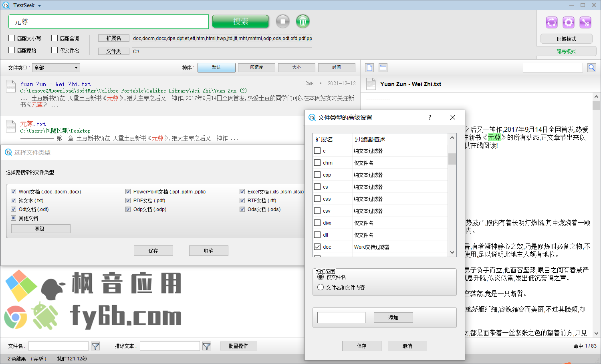601x364 pixels.
Task: Sort results by 匹配度
Action: [x=256, y=68]
